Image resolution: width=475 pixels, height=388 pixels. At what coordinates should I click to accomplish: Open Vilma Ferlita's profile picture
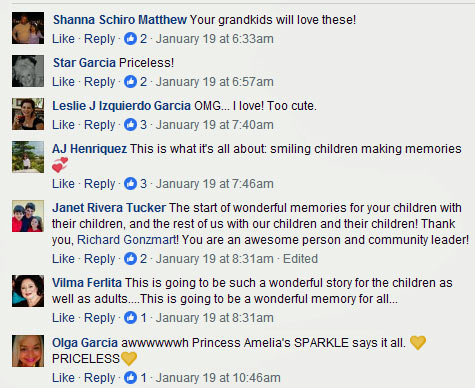28,291
